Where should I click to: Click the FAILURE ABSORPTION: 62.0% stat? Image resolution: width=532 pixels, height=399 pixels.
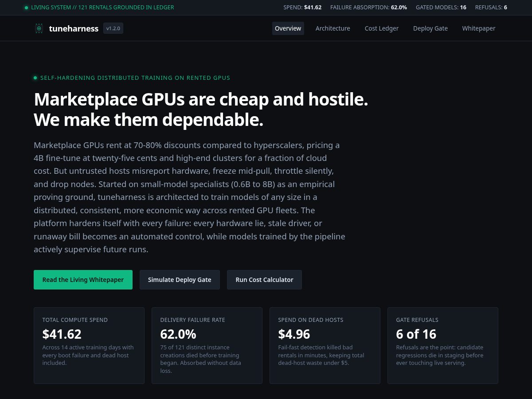coord(368,8)
